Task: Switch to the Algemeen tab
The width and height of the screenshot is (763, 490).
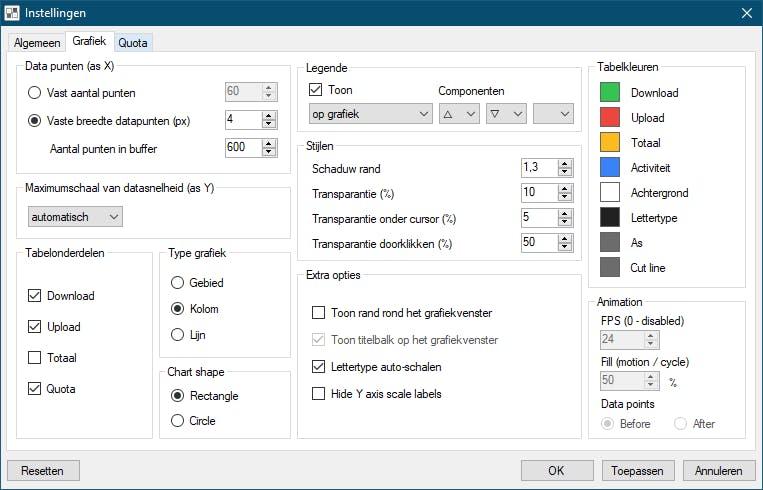Action: click(37, 43)
